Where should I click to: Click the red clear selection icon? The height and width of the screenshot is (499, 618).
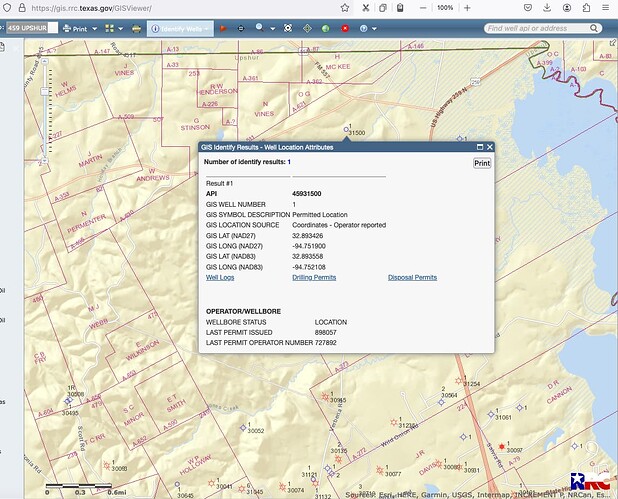point(345,28)
